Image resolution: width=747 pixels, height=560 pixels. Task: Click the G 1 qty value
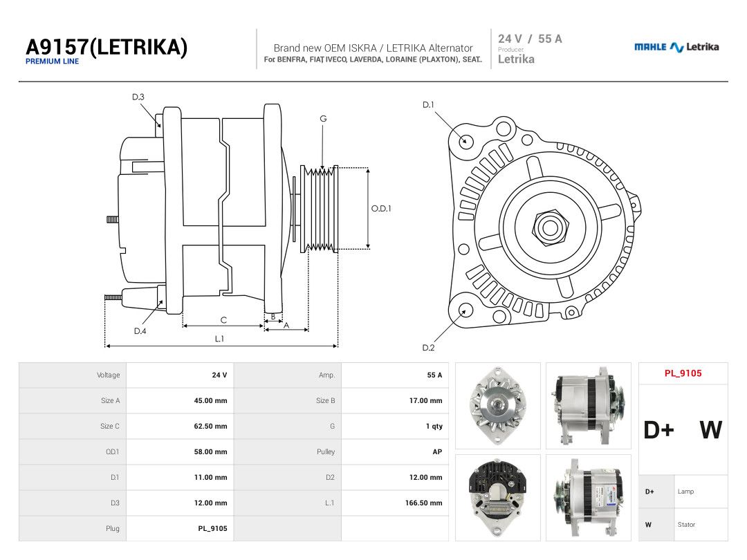coord(434,426)
